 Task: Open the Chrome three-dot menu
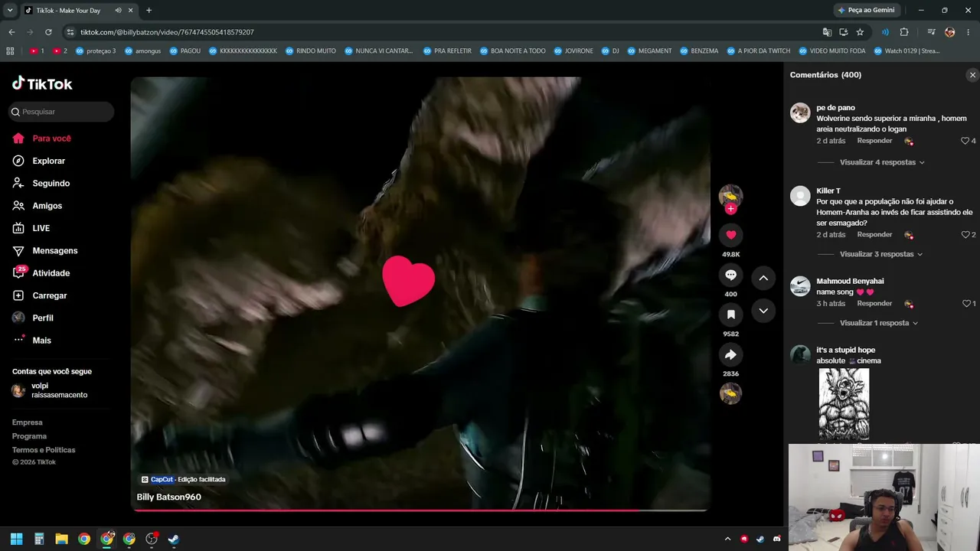click(969, 32)
